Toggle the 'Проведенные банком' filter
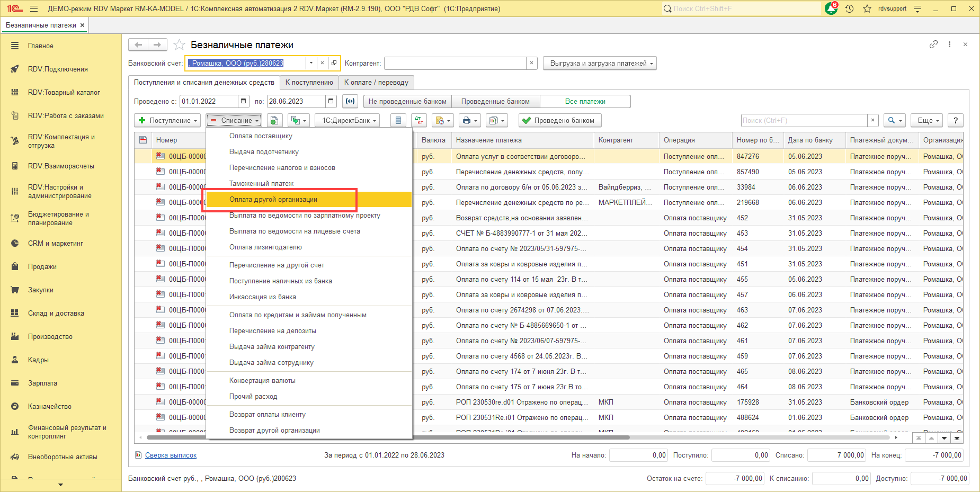 [495, 102]
